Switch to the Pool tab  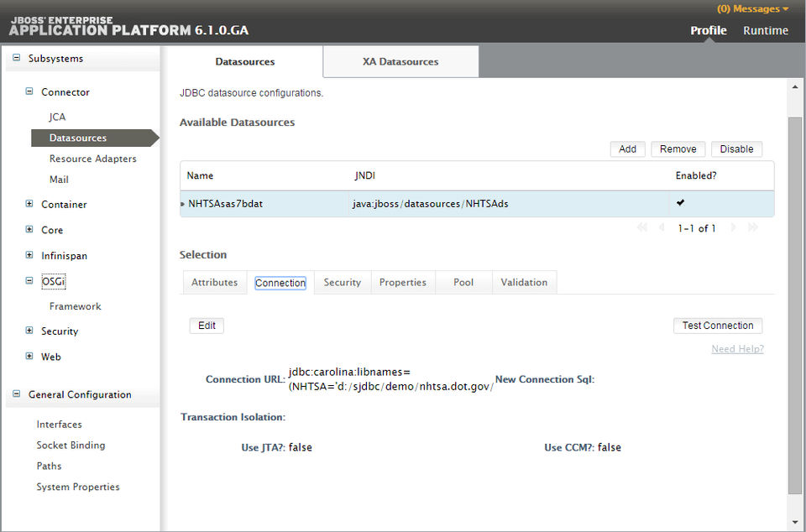[463, 282]
